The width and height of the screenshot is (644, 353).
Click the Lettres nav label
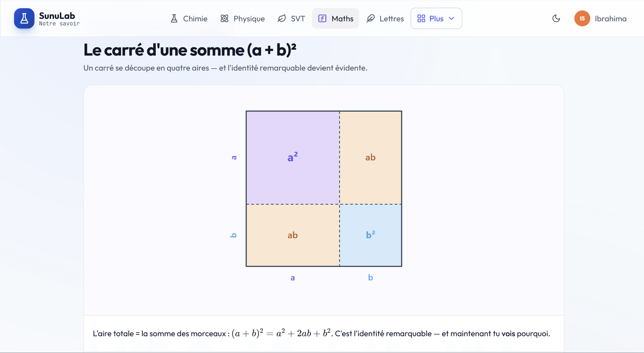click(391, 19)
